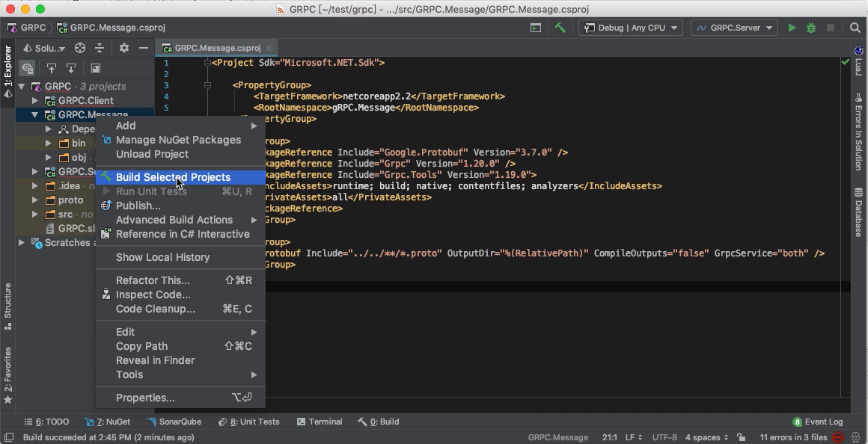This screenshot has width=868, height=444.
Task: Select Unload Project in the context menu
Action: pyautogui.click(x=180, y=154)
